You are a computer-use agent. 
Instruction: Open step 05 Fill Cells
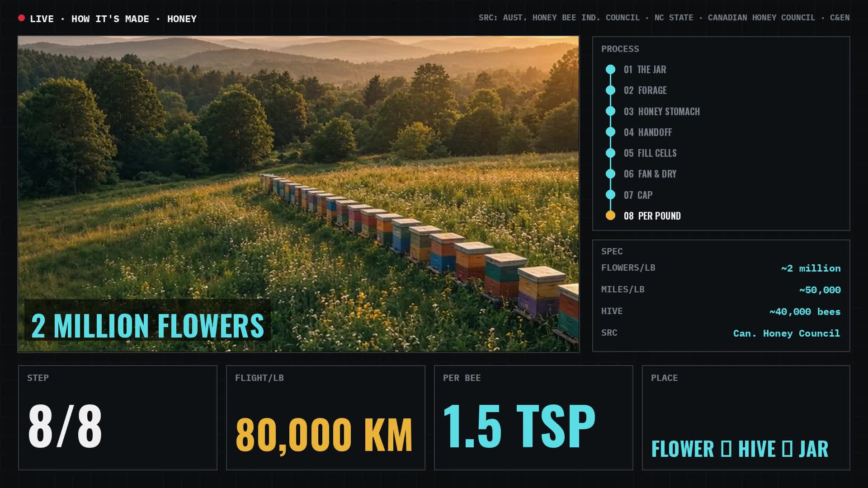point(650,153)
